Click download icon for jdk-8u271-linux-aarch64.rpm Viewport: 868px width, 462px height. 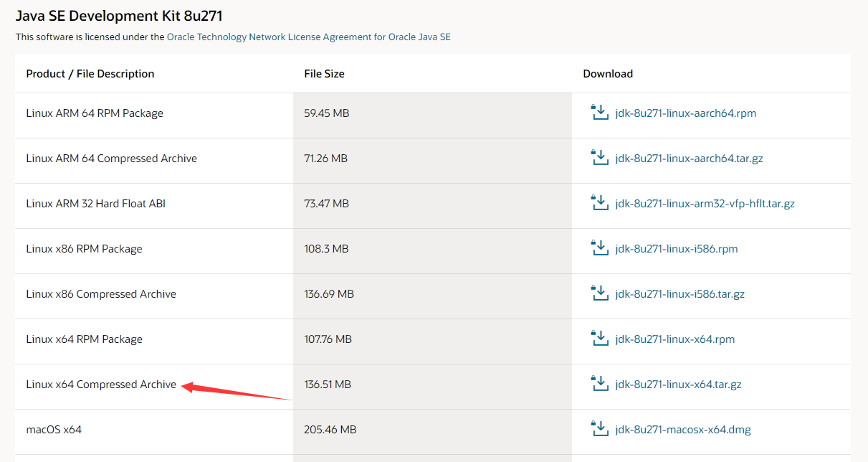[599, 113]
